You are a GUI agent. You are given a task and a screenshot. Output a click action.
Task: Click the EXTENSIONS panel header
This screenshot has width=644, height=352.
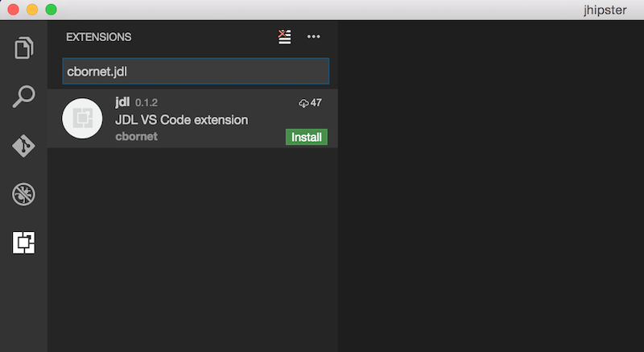point(98,37)
